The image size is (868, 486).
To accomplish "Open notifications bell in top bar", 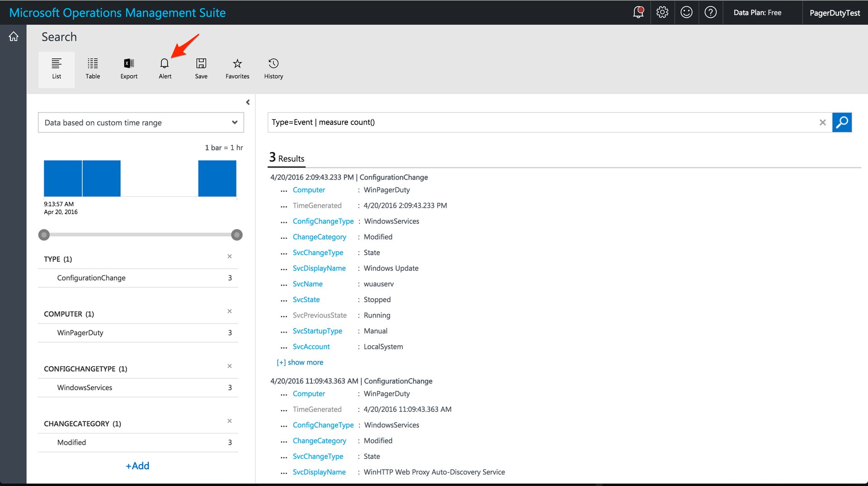I will point(638,13).
